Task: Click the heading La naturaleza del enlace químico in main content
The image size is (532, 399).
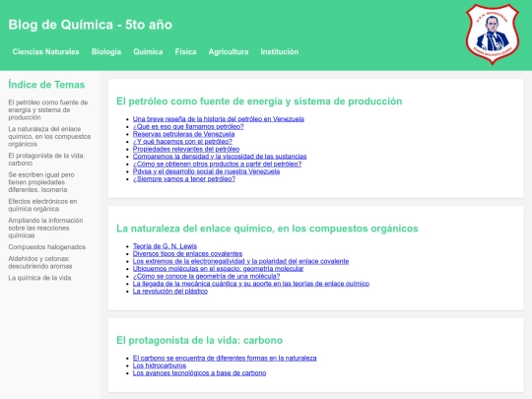Action: coord(267,229)
